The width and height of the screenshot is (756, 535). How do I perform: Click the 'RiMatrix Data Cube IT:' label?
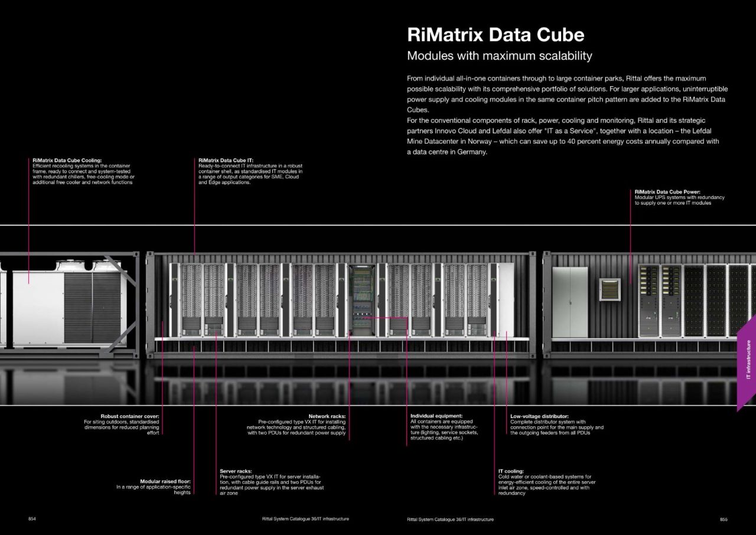(226, 160)
